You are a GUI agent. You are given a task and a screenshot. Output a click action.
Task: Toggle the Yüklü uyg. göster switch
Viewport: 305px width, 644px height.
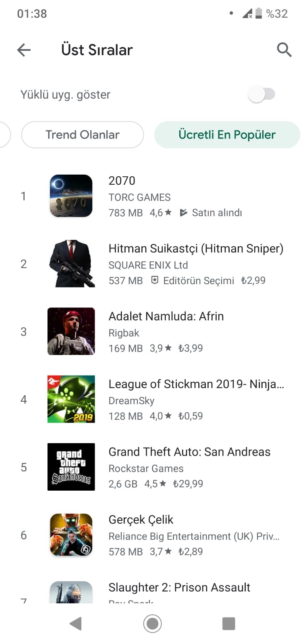point(261,95)
